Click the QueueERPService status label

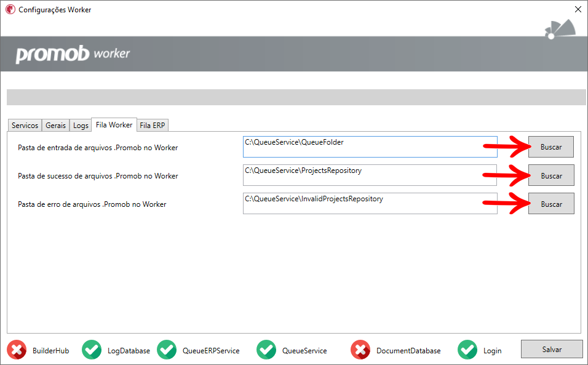[x=211, y=351]
